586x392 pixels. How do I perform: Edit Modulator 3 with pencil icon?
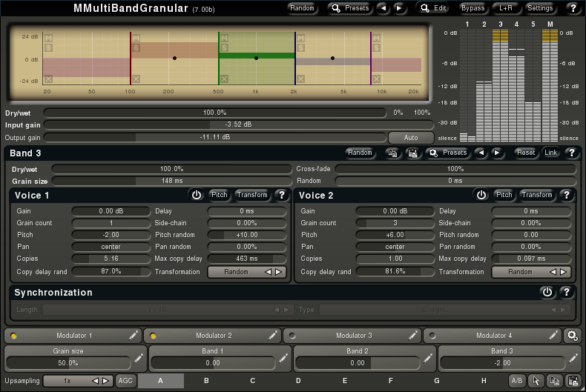tap(412, 336)
